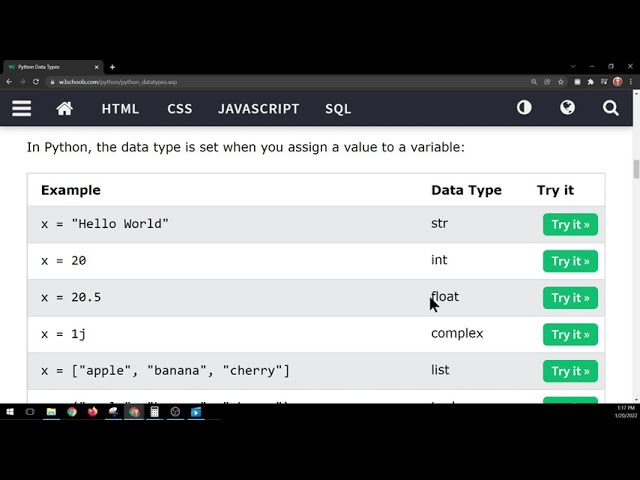
Task: Open the JAVASCRIPT tutorial menu item
Action: (258, 109)
